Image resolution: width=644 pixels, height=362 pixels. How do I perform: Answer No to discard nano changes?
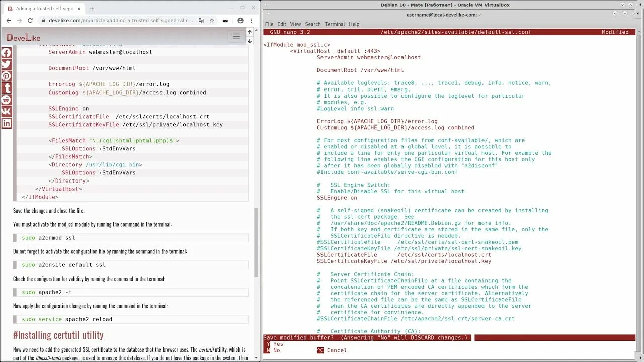pyautogui.click(x=272, y=350)
